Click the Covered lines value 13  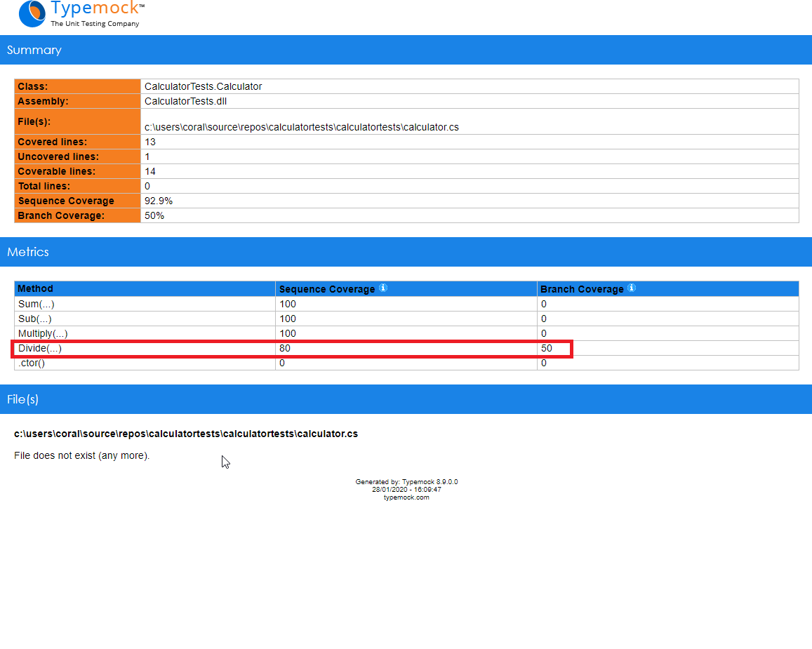point(150,142)
